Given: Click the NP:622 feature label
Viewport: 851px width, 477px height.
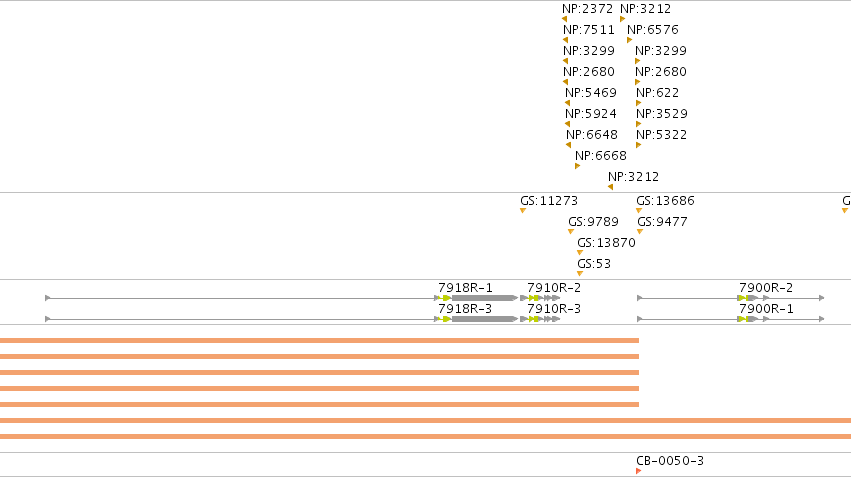Looking at the screenshot, I should click(x=658, y=93).
